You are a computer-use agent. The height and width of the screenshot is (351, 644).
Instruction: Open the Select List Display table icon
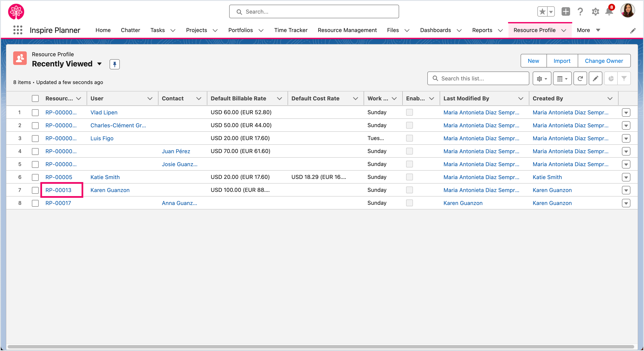(562, 79)
